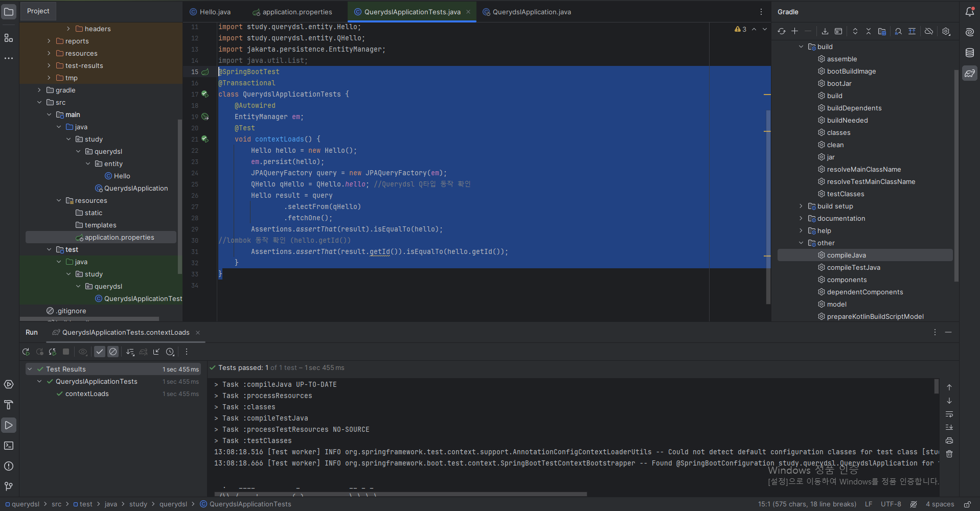
Task: Switch to the QuerydslApplication.java tab
Action: coord(527,12)
